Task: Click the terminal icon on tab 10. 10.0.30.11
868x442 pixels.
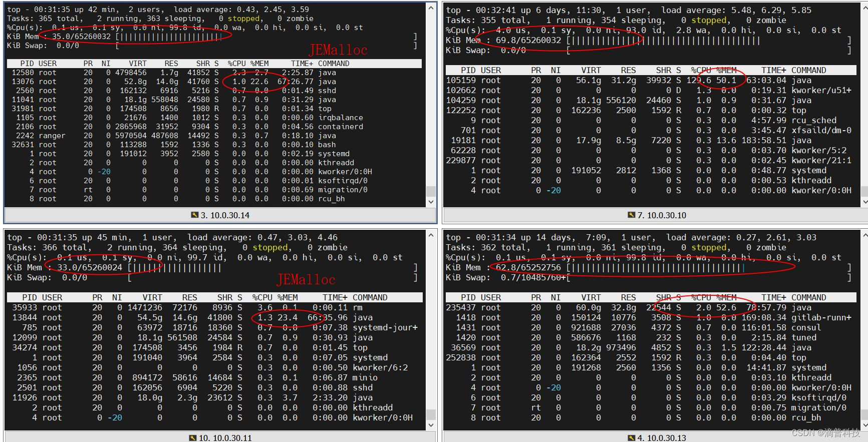Action: pyautogui.click(x=193, y=438)
